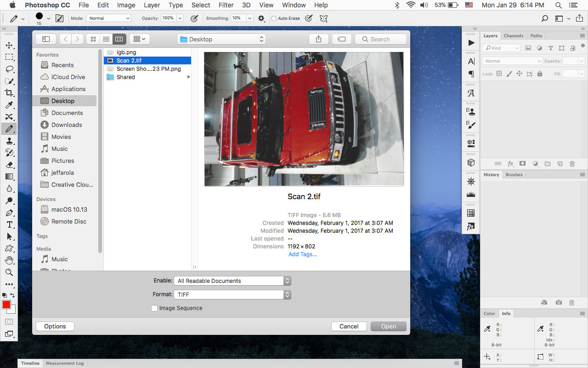The image size is (588, 368).
Task: Toggle Lock transparent pixels in Layers panel
Action: tap(499, 74)
